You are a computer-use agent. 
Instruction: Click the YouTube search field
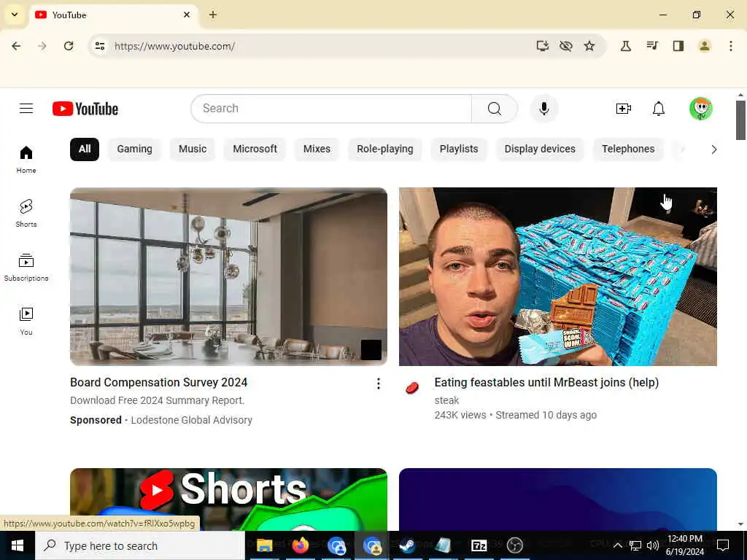pos(331,109)
